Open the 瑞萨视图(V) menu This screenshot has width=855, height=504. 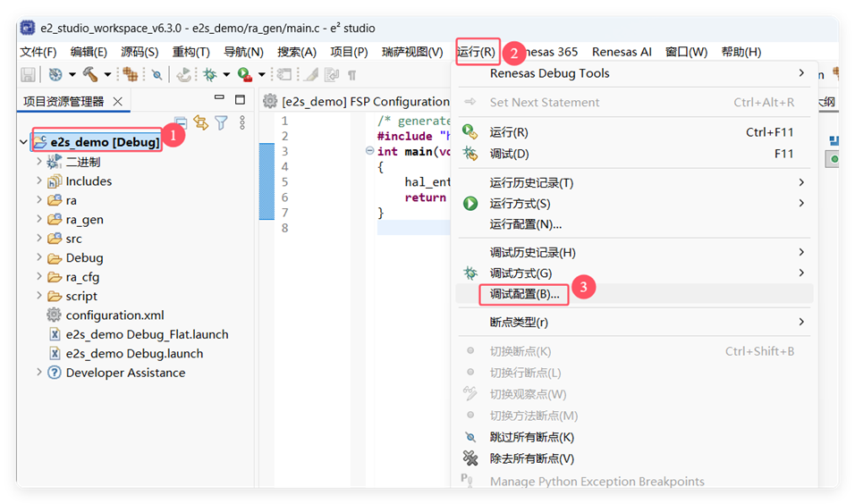pyautogui.click(x=412, y=52)
